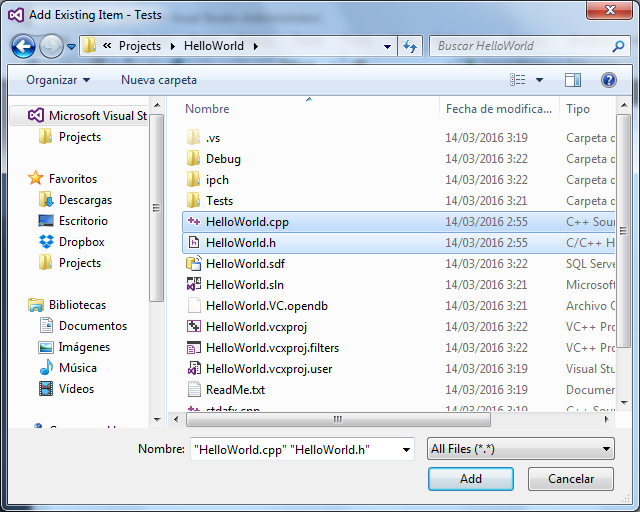
Task: Click the HelloWorld.sdf database icon
Action: click(x=194, y=263)
